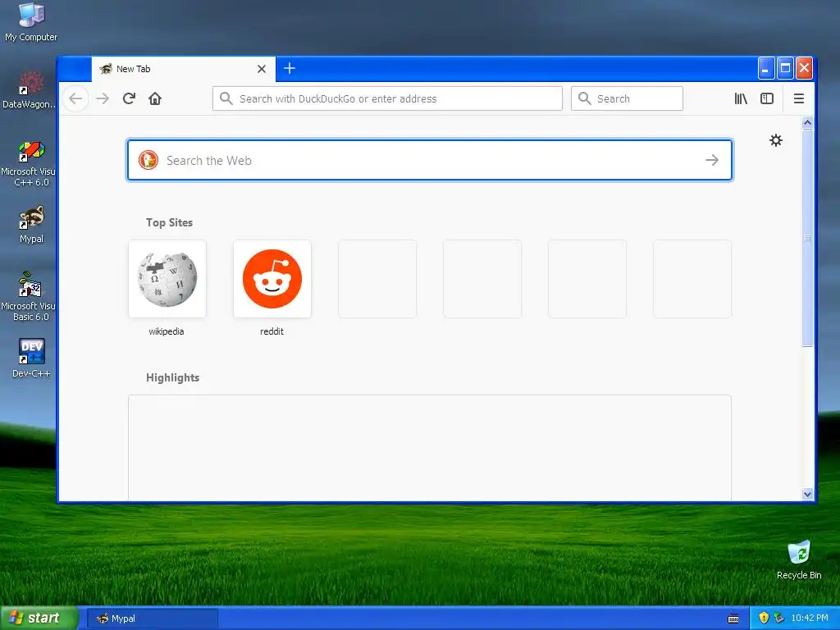Click the wikipedia label under its tile
Screen dimensions: 840x630
tap(166, 331)
